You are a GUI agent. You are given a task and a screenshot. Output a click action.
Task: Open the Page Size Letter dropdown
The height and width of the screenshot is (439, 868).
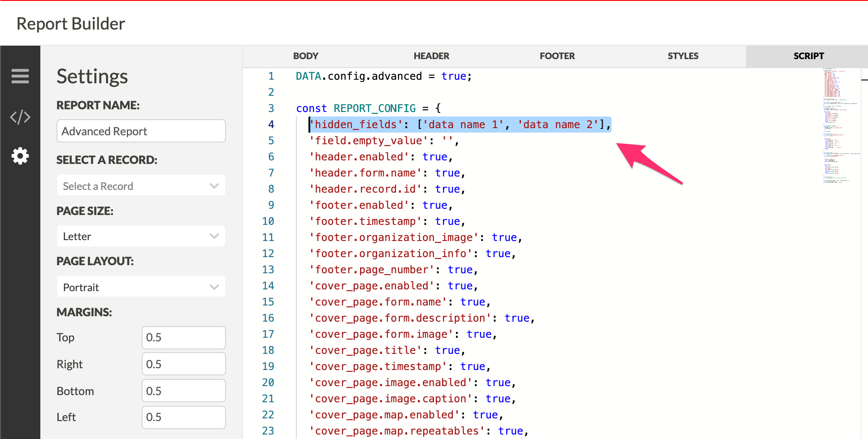point(141,236)
